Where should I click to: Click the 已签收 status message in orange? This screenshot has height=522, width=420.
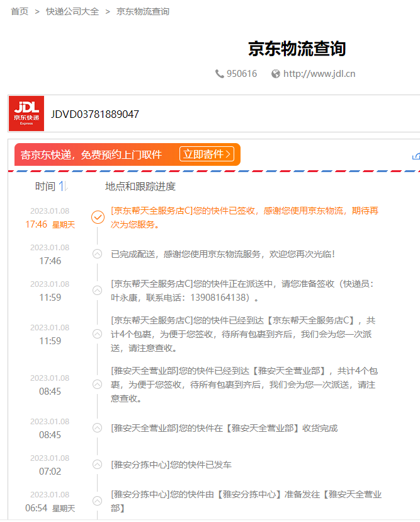[244, 217]
